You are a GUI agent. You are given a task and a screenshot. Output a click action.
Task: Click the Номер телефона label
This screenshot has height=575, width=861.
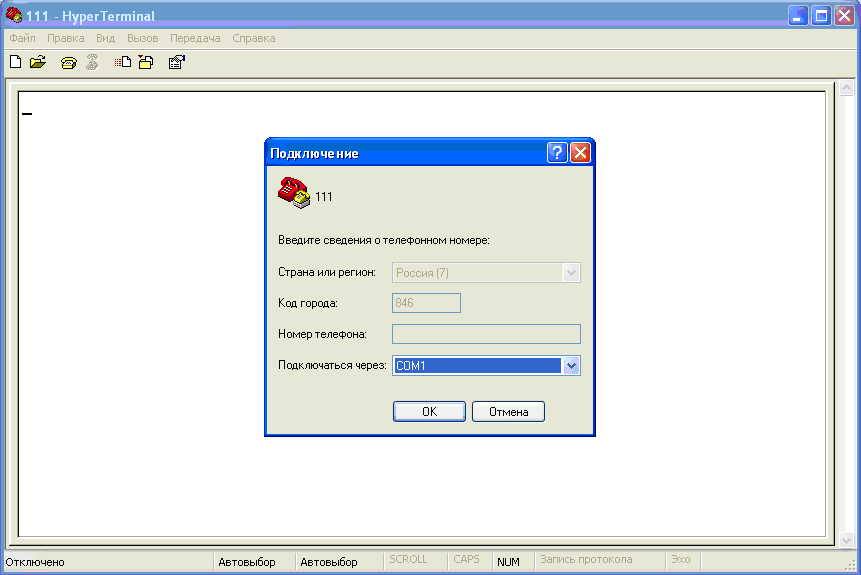click(322, 334)
